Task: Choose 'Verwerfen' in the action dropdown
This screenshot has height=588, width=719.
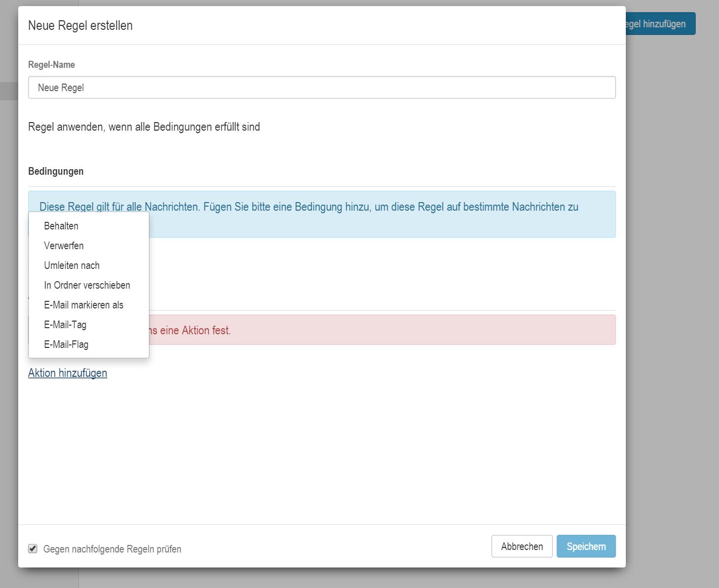Action: click(64, 246)
